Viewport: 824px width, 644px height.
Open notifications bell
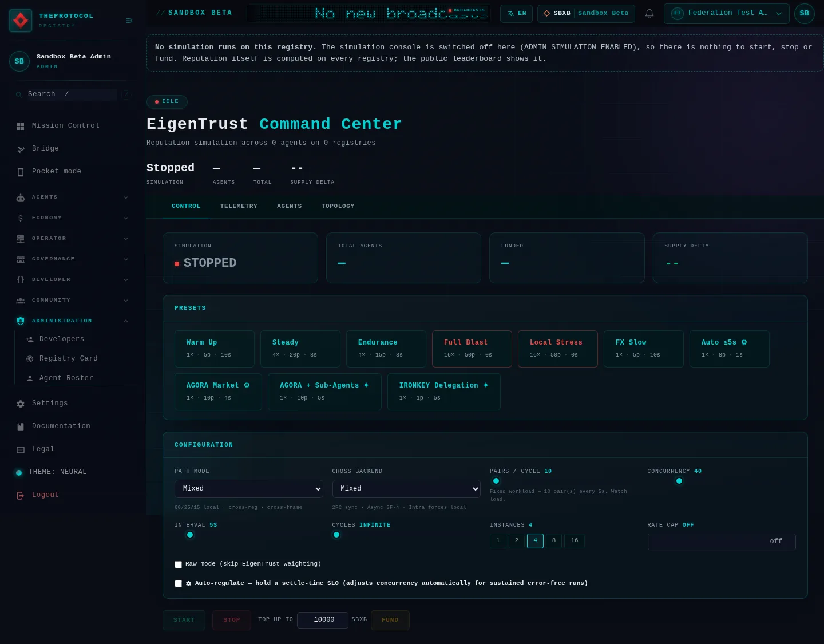649,13
